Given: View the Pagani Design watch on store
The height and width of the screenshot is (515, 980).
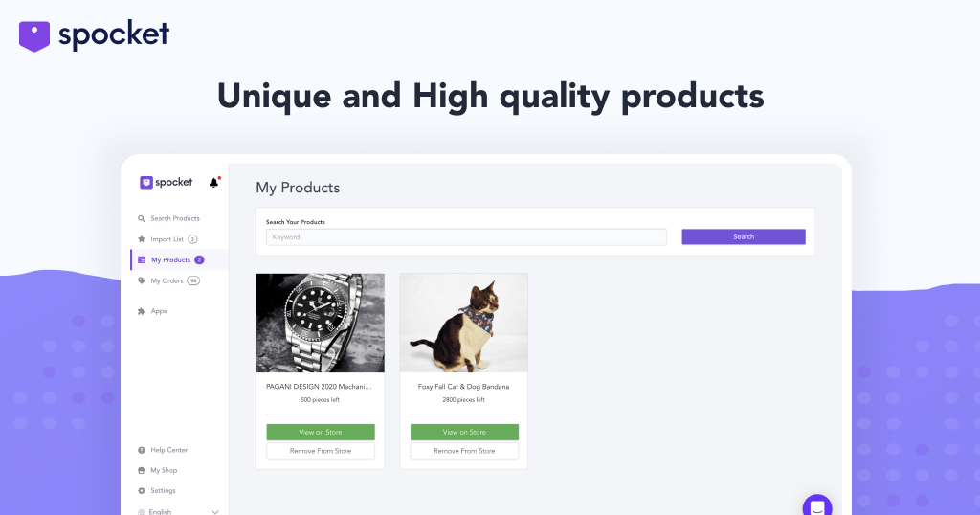Looking at the screenshot, I should (x=321, y=432).
